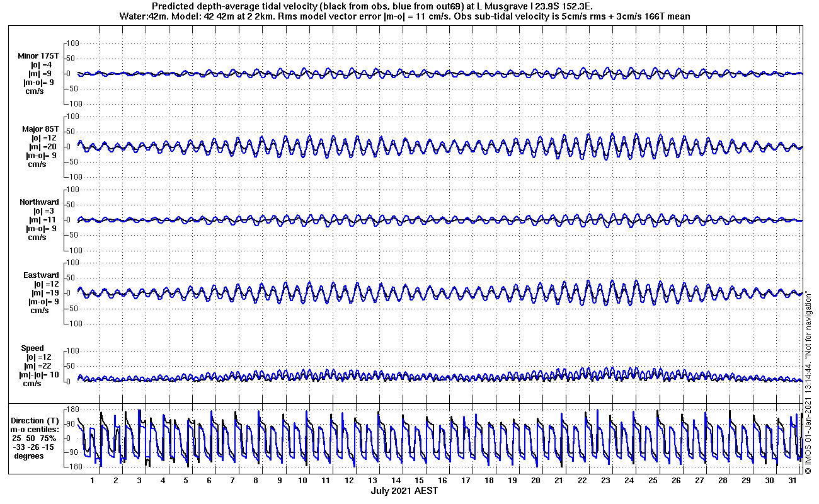
Task: Click "|m-o|= 9" in the Major 85T panel
Action: [x=42, y=156]
